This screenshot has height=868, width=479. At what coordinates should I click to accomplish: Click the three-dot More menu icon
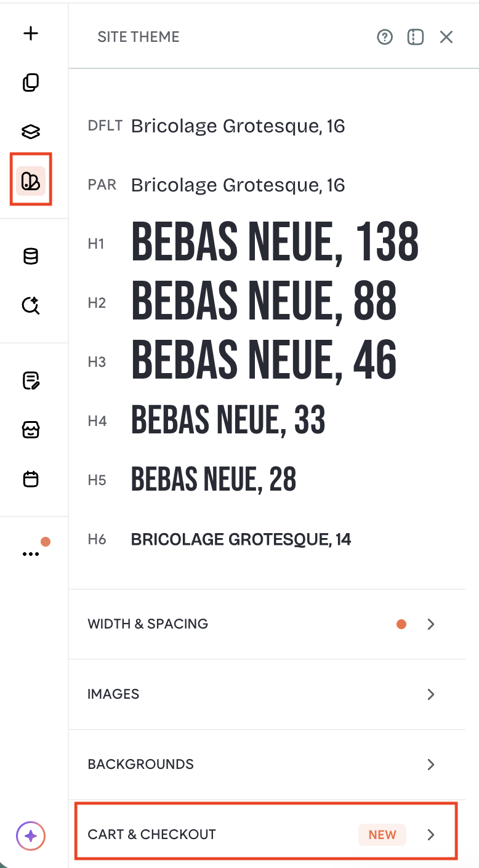[31, 554]
